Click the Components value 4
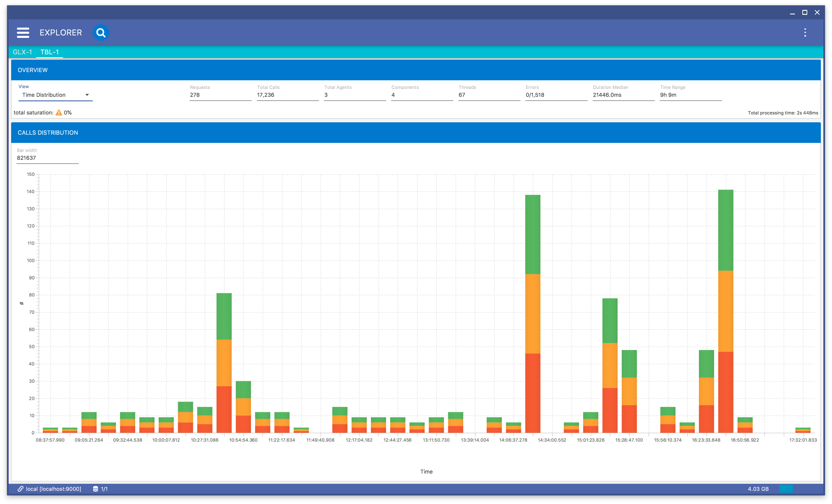 tap(393, 95)
